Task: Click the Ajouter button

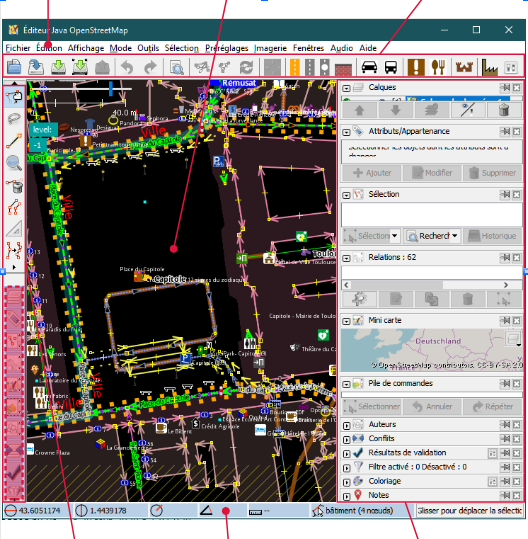Action: click(372, 173)
